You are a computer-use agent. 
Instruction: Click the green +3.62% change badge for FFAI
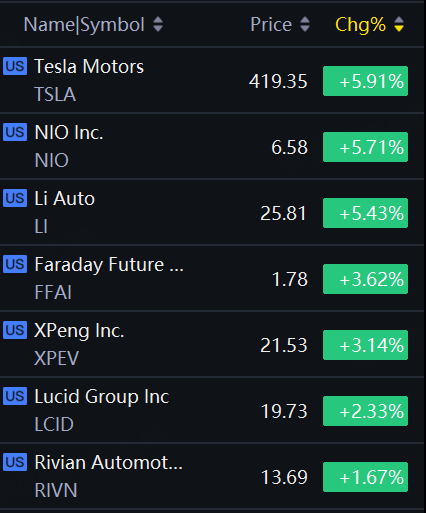365,279
